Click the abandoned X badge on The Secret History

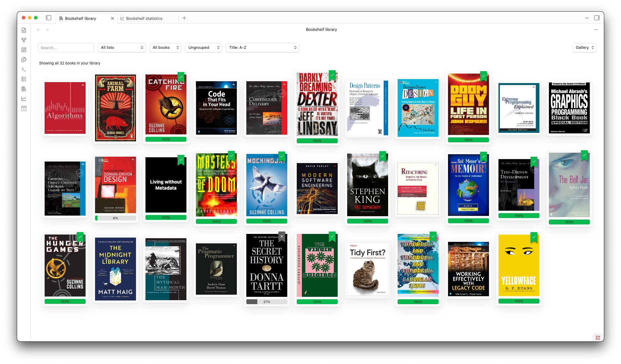click(x=282, y=237)
